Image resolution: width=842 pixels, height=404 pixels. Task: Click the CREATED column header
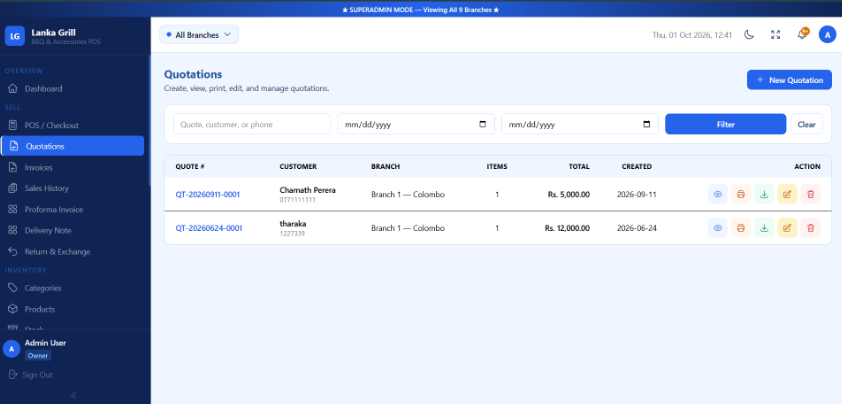637,167
